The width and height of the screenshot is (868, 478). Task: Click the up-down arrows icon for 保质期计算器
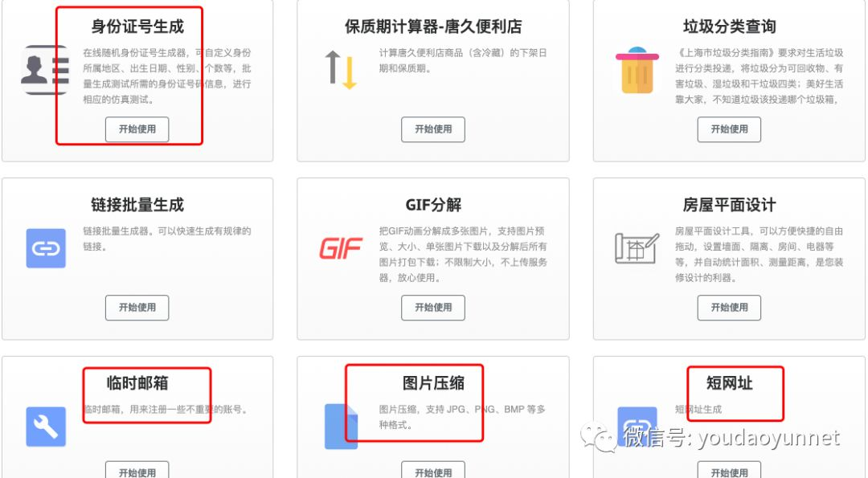tap(341, 70)
